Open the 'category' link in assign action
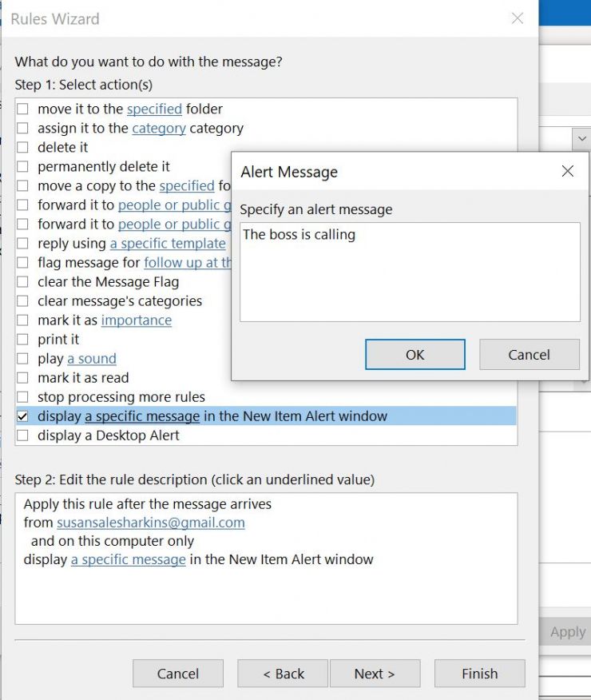 tap(159, 129)
